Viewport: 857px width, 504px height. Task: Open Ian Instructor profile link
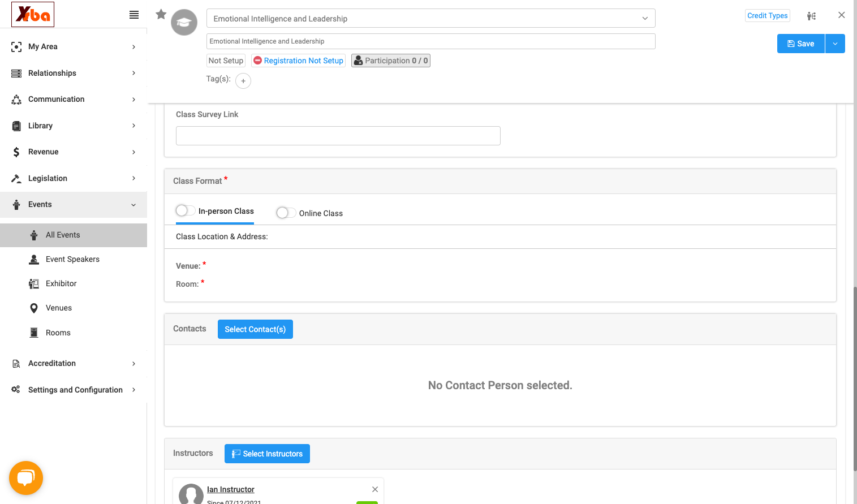pos(231,489)
